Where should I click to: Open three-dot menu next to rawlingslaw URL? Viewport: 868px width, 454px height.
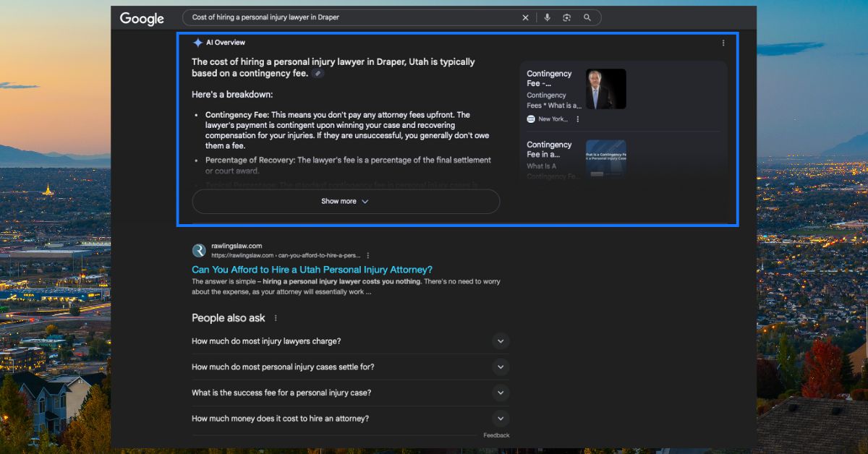368,255
